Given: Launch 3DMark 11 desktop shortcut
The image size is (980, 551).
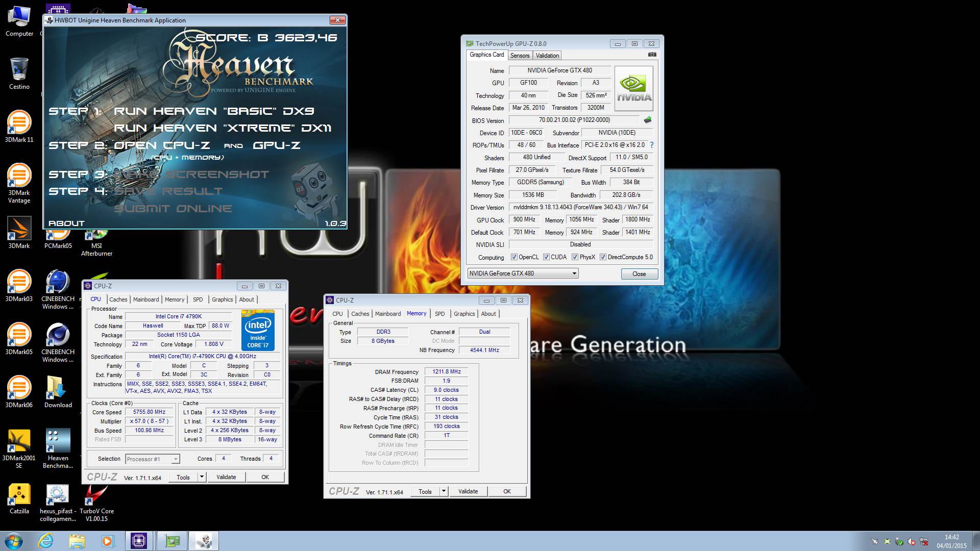Looking at the screenshot, I should pos(19,127).
